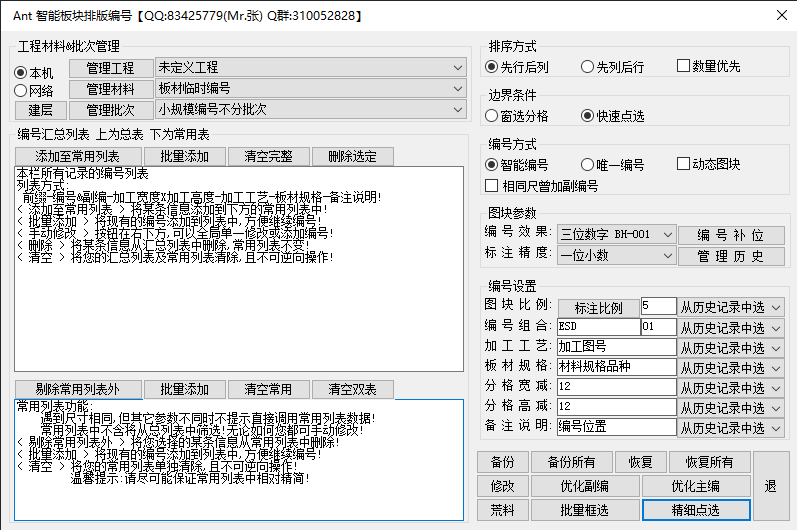Click the 精细点选 button
797x530 pixels.
point(695,509)
